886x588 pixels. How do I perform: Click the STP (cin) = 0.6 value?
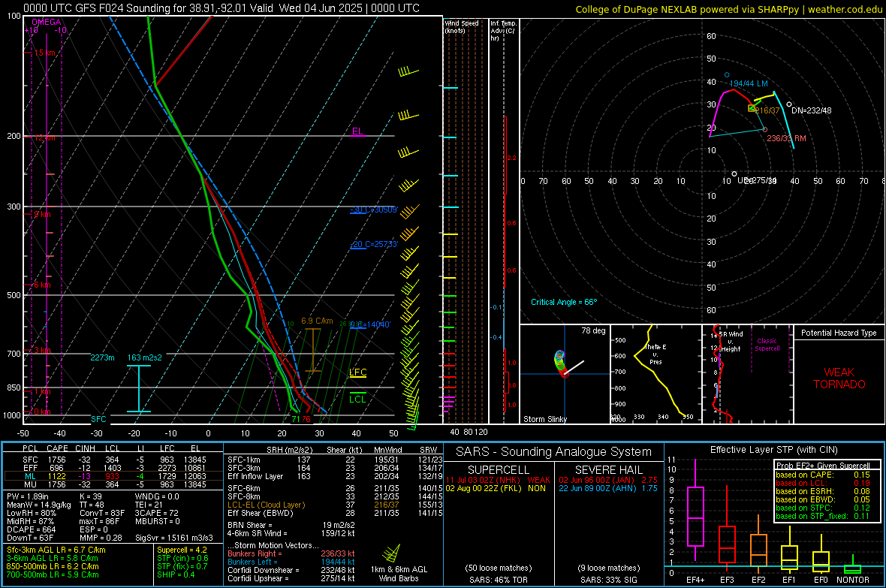point(182,558)
